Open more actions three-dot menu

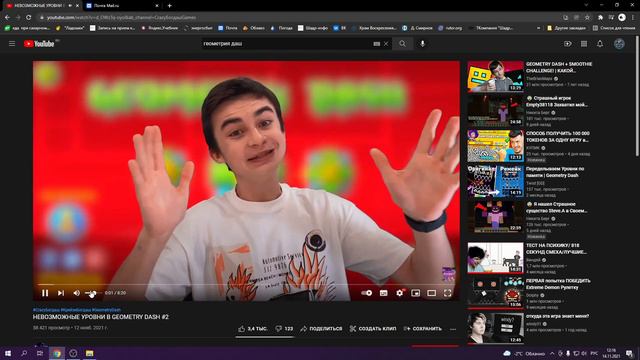coord(453,329)
